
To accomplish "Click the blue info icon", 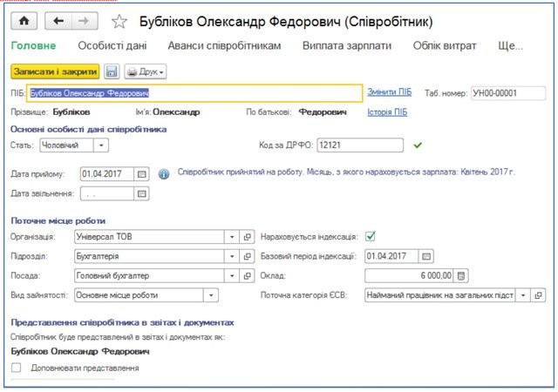I will point(163,174).
